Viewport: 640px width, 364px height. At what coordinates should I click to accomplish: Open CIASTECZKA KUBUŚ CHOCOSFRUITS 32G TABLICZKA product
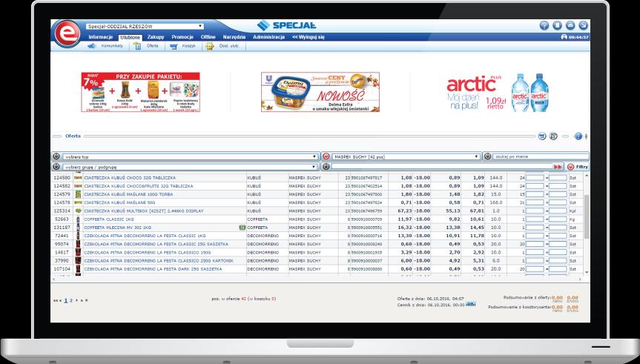click(x=139, y=186)
